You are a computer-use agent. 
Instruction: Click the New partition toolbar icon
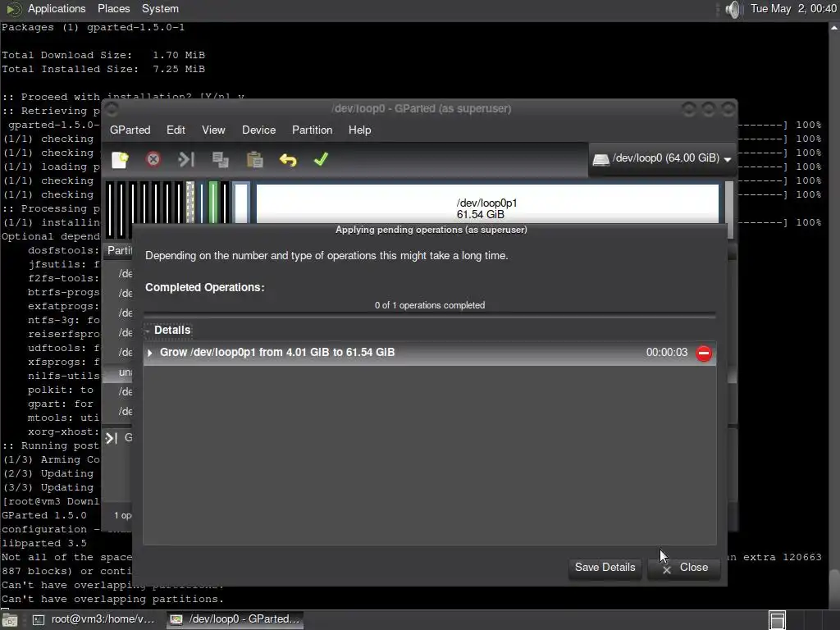click(x=120, y=160)
